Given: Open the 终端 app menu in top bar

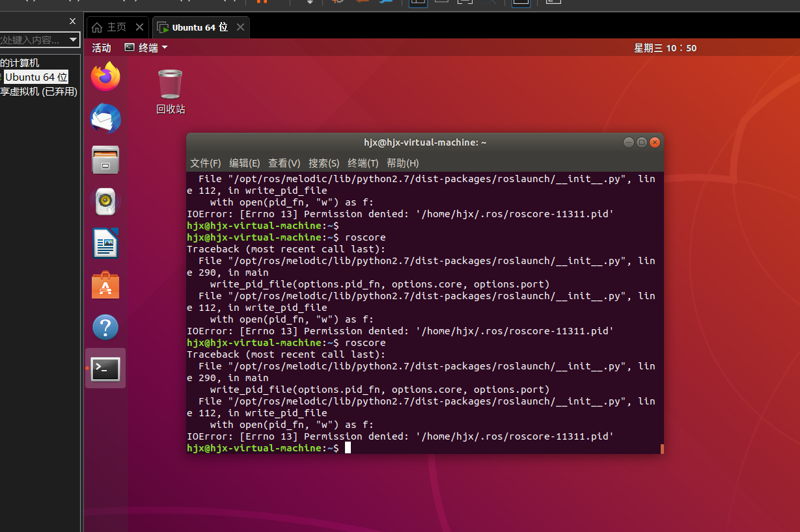Looking at the screenshot, I should point(146,47).
